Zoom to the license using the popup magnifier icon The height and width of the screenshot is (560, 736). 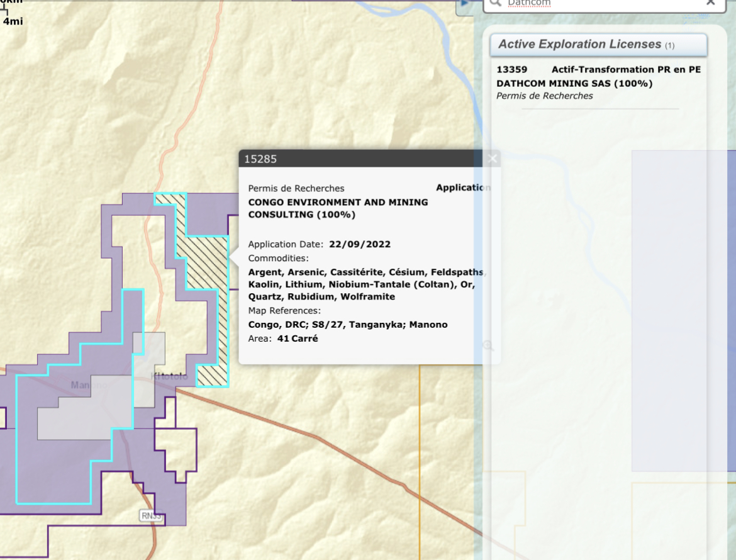point(488,345)
